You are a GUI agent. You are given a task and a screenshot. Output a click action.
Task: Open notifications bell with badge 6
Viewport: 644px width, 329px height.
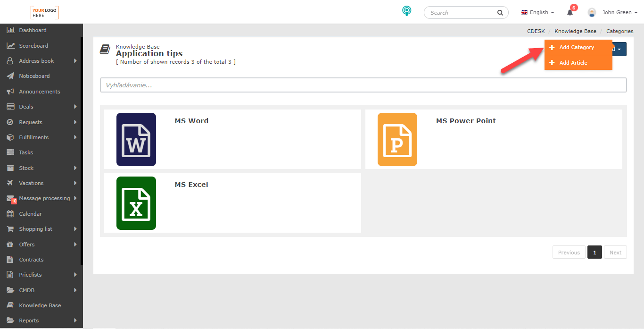coord(570,12)
